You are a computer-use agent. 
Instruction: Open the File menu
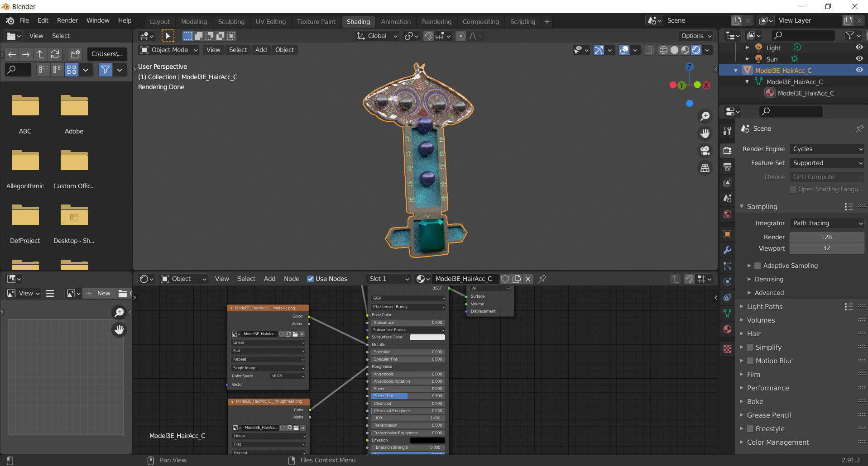click(x=24, y=20)
